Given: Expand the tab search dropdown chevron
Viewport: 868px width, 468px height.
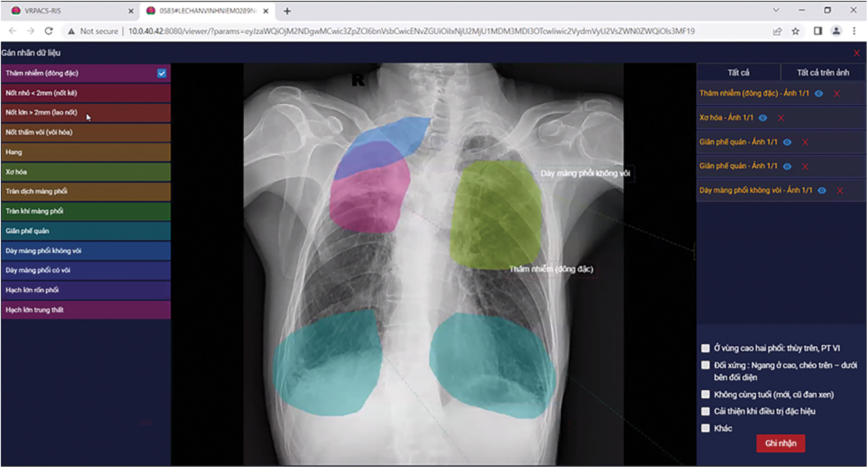Looking at the screenshot, I should point(776,10).
